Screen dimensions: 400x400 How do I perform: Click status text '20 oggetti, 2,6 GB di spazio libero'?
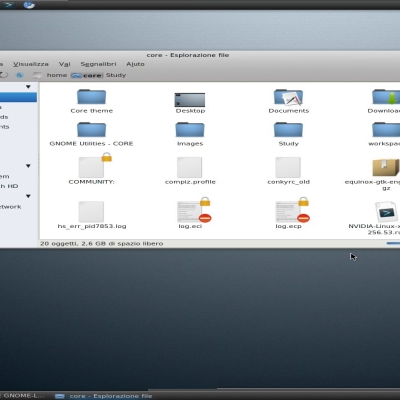[102, 243]
